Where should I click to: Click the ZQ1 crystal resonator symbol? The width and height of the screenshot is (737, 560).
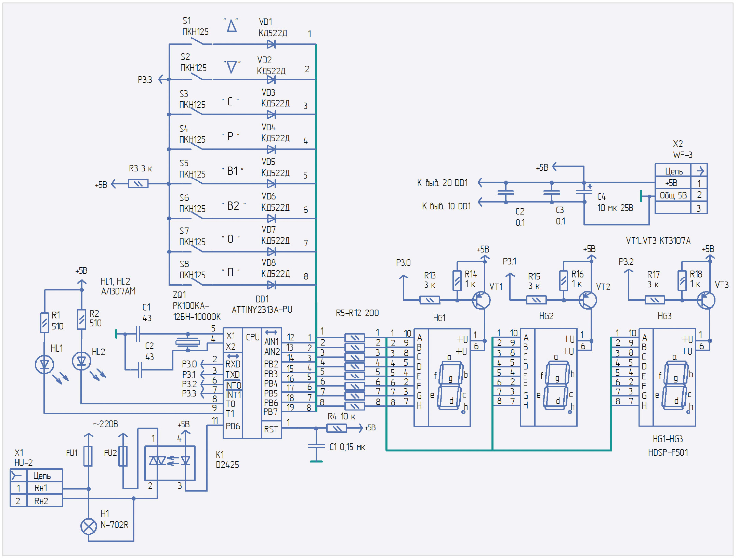187,342
